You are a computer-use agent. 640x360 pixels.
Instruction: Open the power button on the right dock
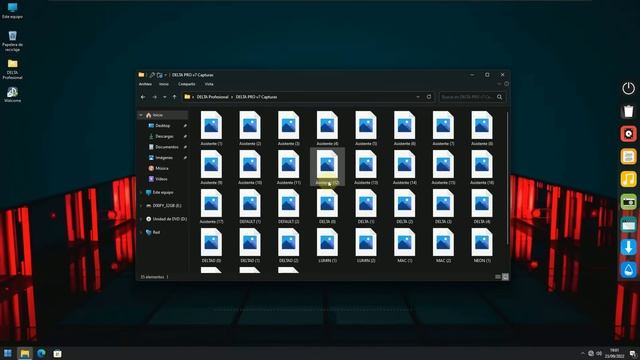(628, 88)
